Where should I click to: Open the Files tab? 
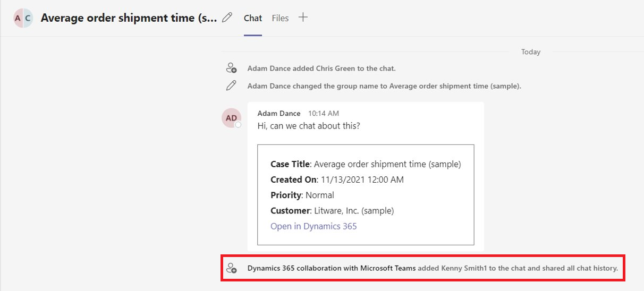280,18
